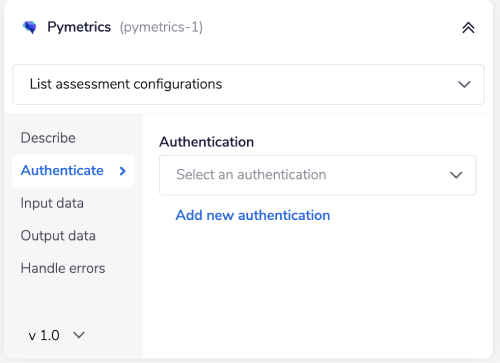Open the Handle errors tab
This screenshot has width=500, height=363.
(x=63, y=268)
